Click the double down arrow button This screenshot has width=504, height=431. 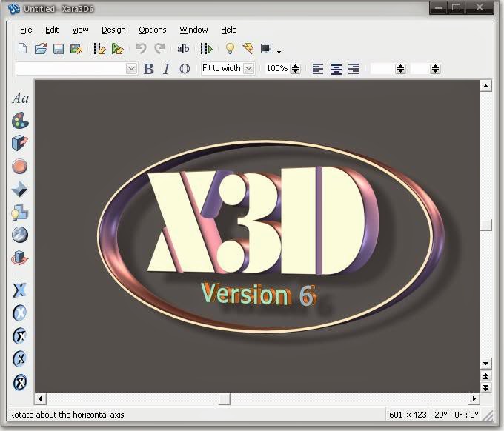(485, 387)
